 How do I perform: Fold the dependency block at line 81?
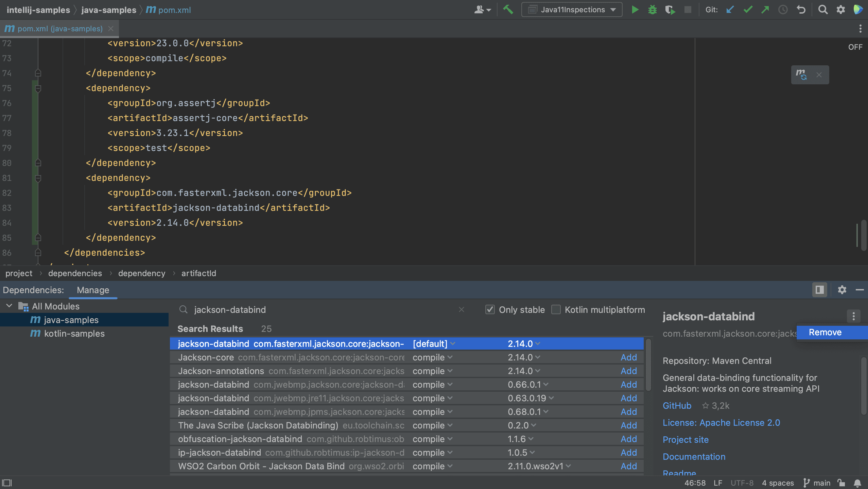point(38,178)
